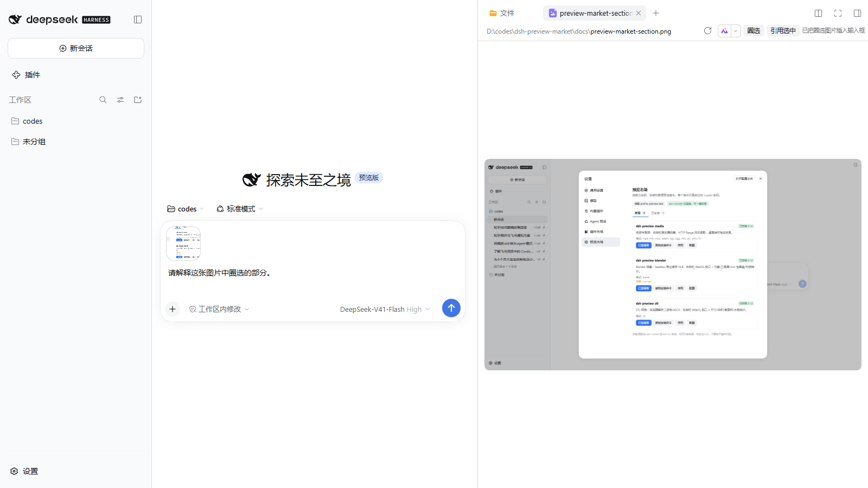The image size is (868, 488).
Task: Toggle split view layout icon
Action: tap(819, 13)
